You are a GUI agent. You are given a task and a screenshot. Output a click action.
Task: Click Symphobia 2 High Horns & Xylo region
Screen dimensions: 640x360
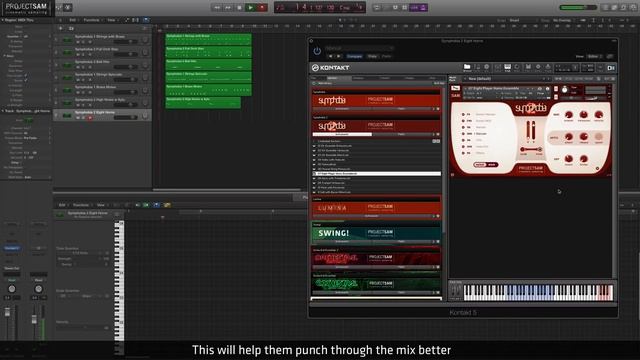(203, 102)
